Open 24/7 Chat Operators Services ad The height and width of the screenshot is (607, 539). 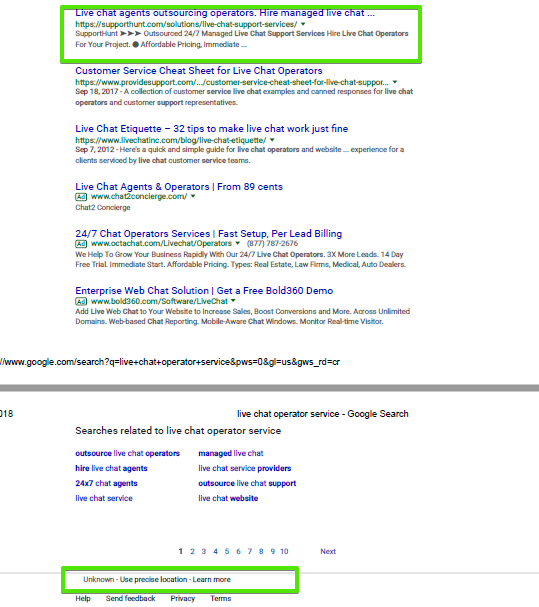[209, 234]
